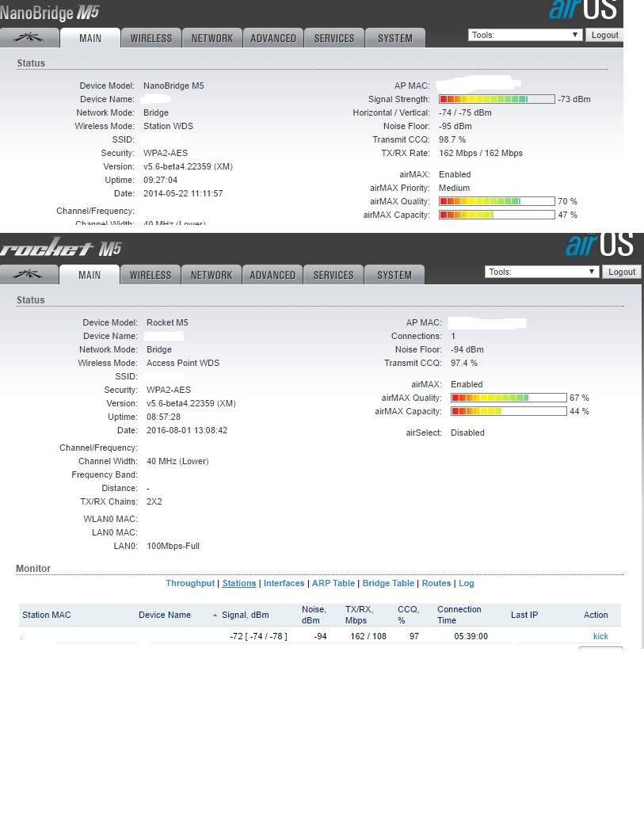Open ADVANCED tab in NanoBridge M5 panel
The height and width of the screenshot is (827, 644).
[x=273, y=38]
